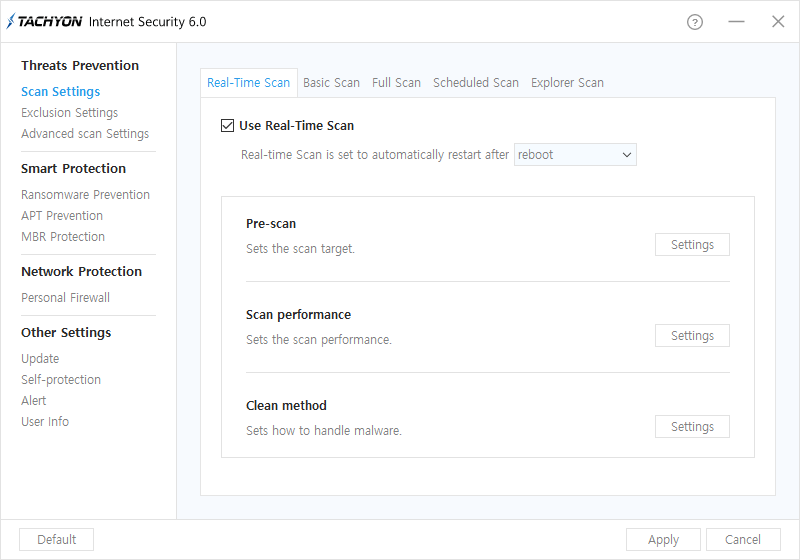
Task: Select MBR Protection in sidebar
Action: (x=63, y=237)
